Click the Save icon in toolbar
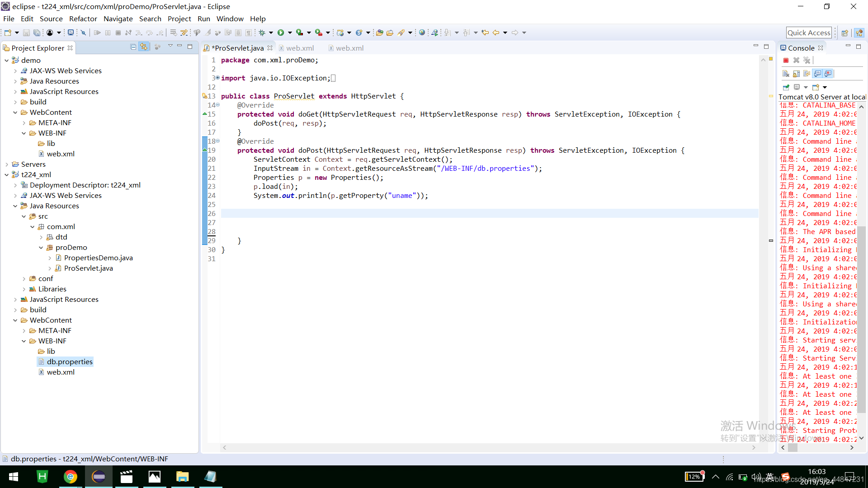Viewport: 868px width, 488px height. [x=26, y=33]
